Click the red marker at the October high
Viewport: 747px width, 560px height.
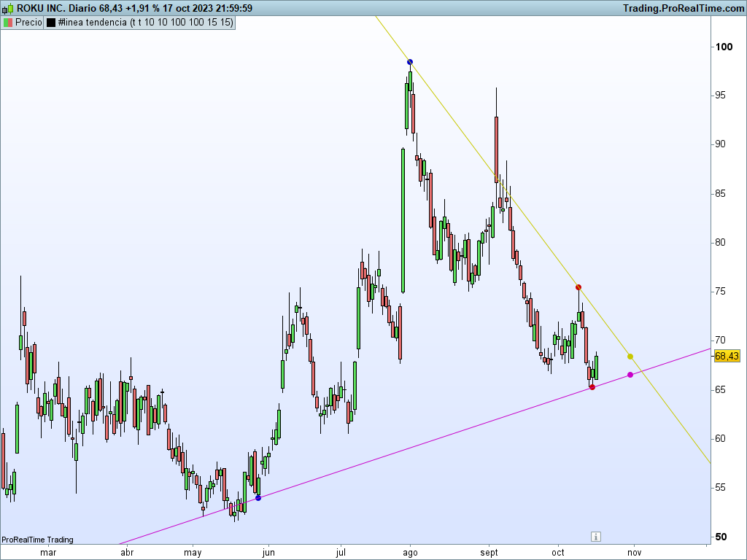tap(578, 287)
